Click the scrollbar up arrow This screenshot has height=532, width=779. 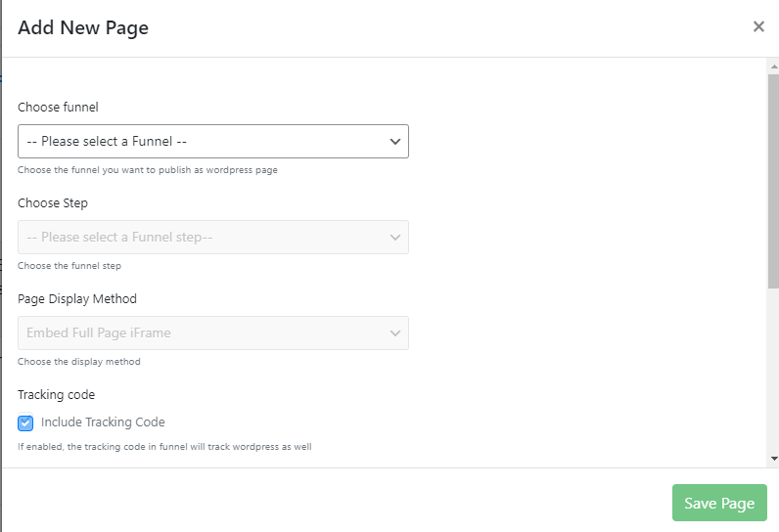point(773,65)
